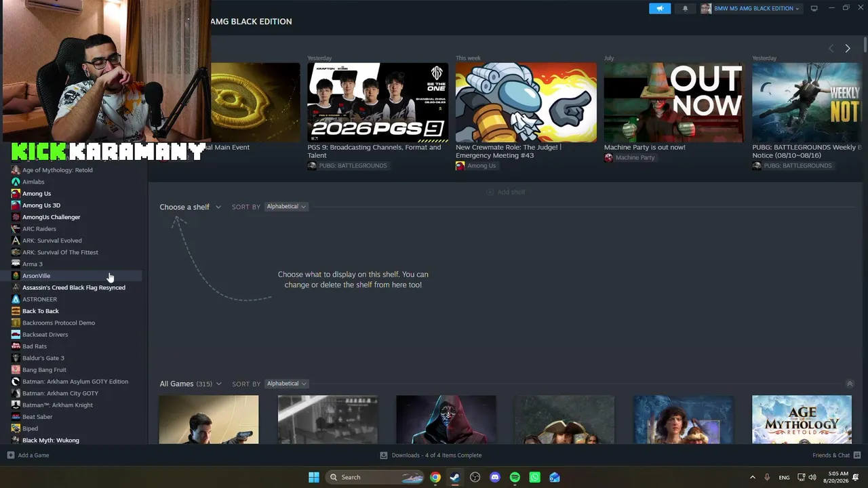Screen dimensions: 868x488
Task: Change Alphabetical sort of All Games shelf
Action: click(286, 384)
